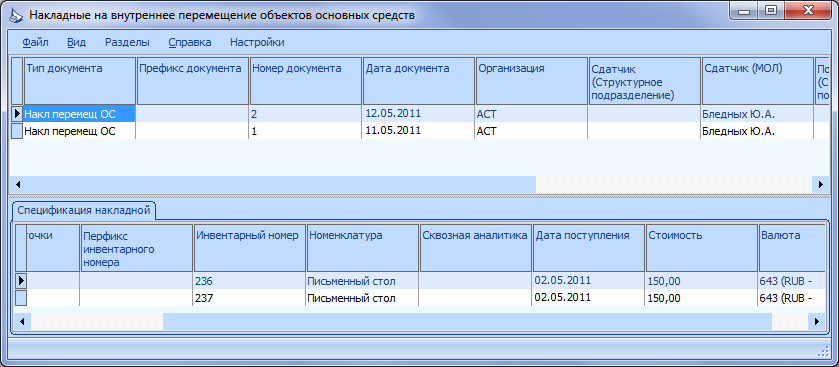Select row indicator for inventory item 237
Image resolution: width=839 pixels, height=367 pixels.
point(21,297)
